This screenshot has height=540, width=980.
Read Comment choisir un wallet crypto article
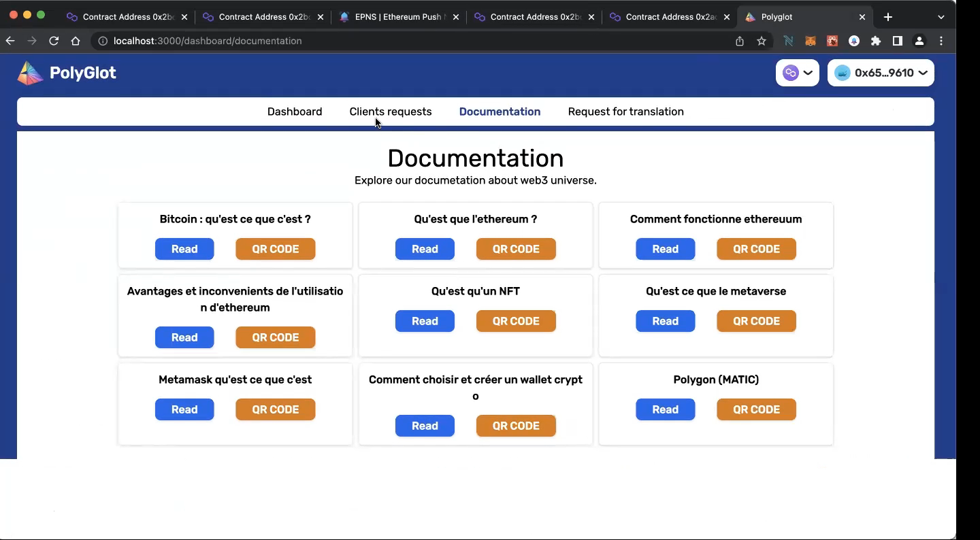(x=425, y=426)
